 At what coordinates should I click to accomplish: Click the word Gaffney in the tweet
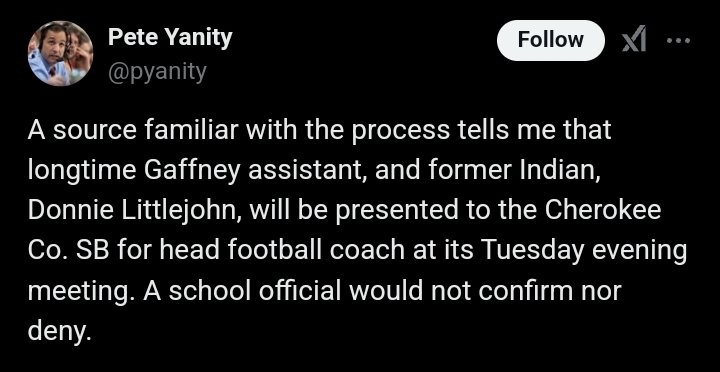point(192,171)
